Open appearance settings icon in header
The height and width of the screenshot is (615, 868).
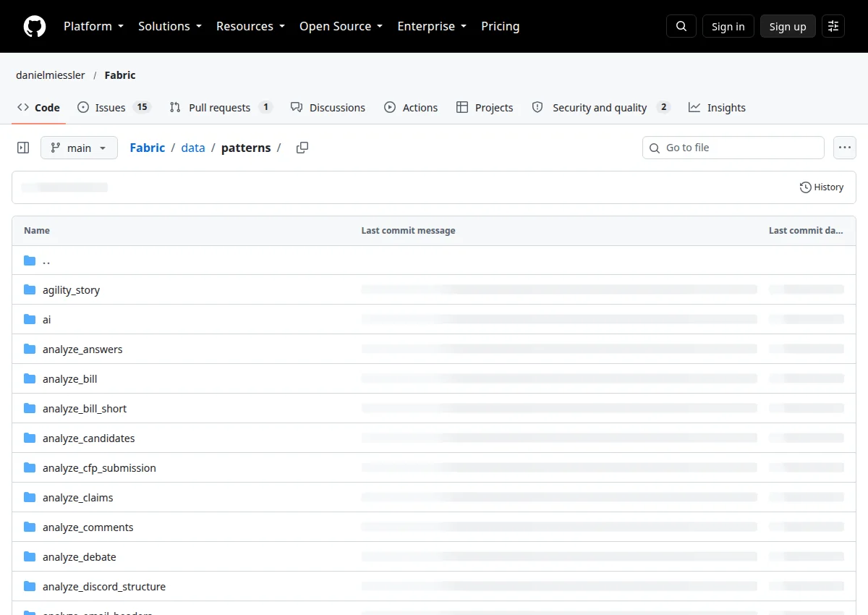coord(833,26)
